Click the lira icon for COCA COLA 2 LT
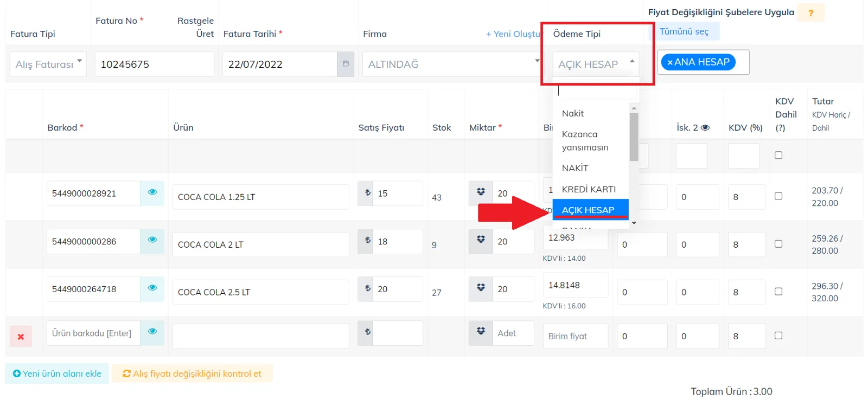Viewport: 868px width, 400px height. [368, 241]
